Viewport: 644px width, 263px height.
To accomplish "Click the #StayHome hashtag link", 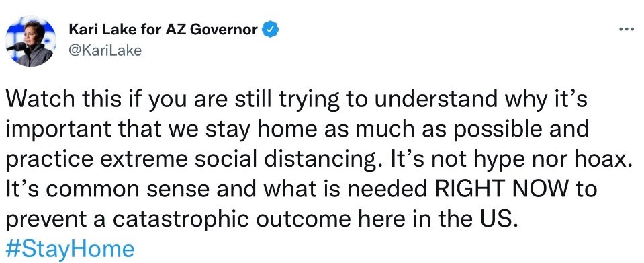I will pyautogui.click(x=70, y=249).
